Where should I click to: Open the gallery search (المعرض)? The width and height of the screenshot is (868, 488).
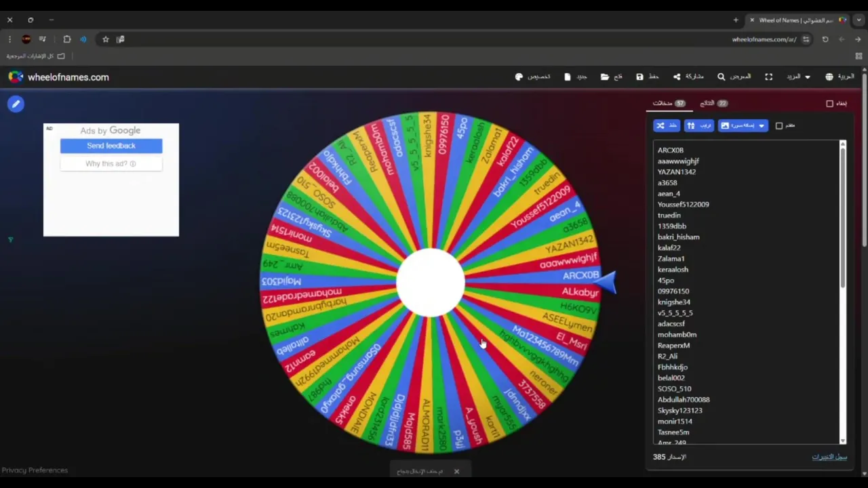(x=734, y=77)
